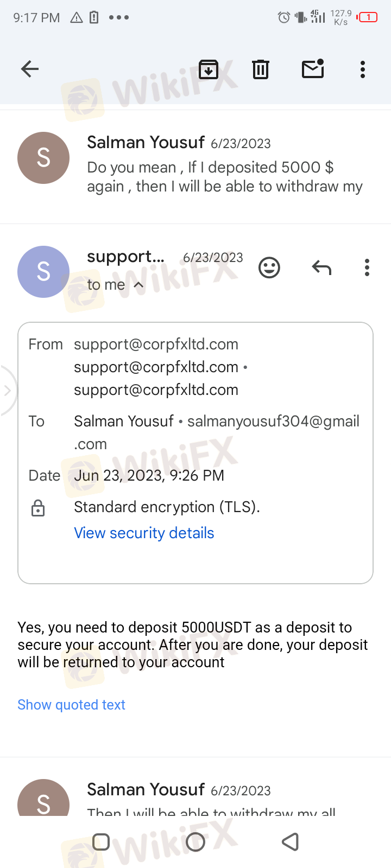
Task: Expand Show quoted text
Action: click(71, 705)
